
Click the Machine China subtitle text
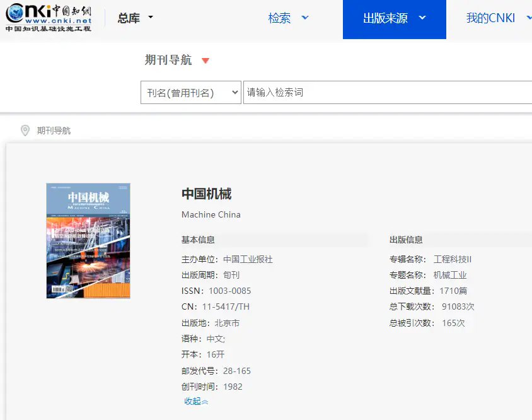pyautogui.click(x=211, y=214)
